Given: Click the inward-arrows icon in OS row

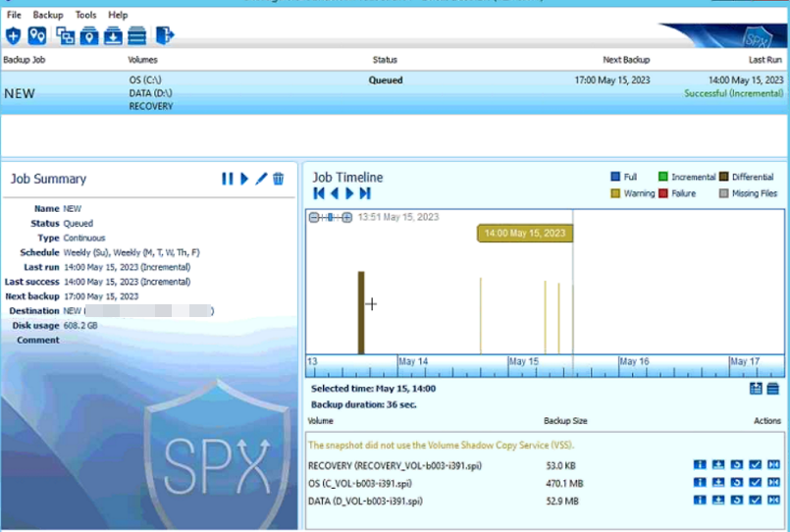Looking at the screenshot, I should coord(773,483).
